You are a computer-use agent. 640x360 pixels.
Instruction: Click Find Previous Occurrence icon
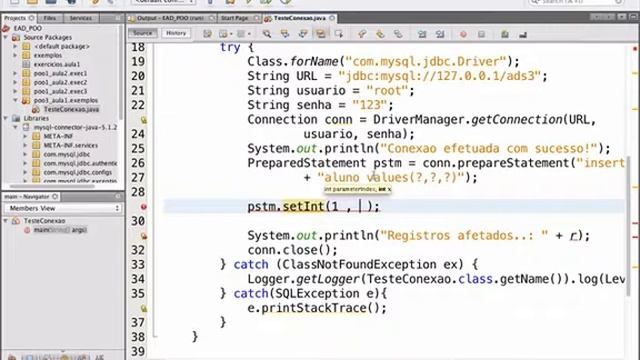pyautogui.click(x=285, y=34)
